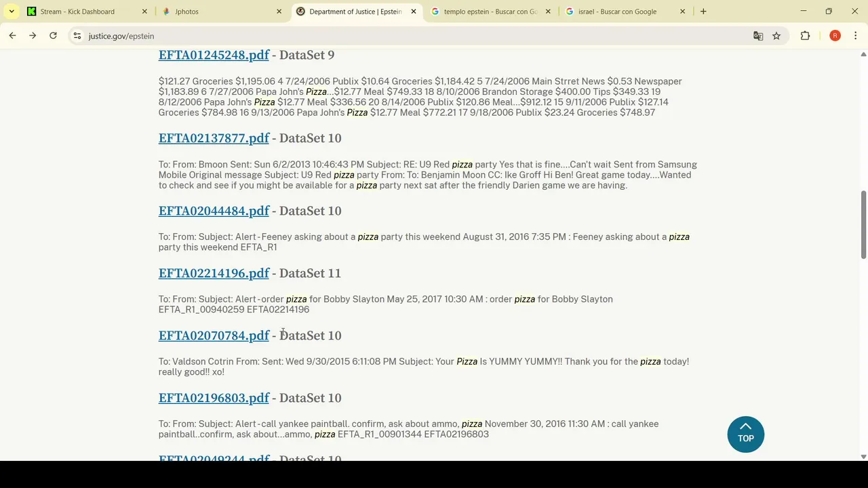Image resolution: width=868 pixels, height=488 pixels.
Task: Open EFTA01245248.pdf link
Action: tap(214, 55)
